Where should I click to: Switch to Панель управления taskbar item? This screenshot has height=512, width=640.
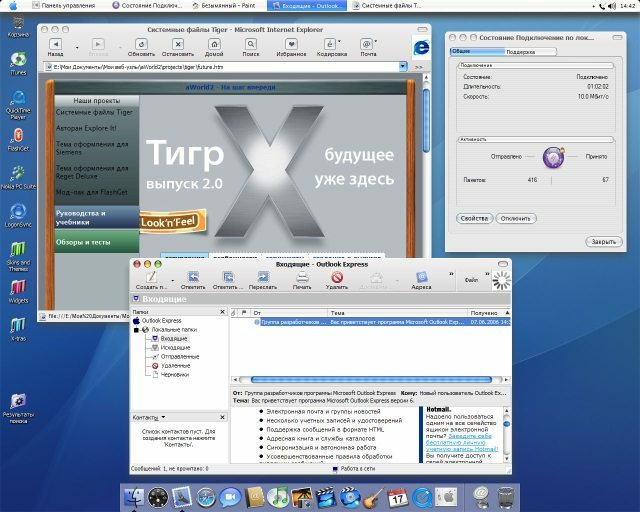tap(64, 6)
